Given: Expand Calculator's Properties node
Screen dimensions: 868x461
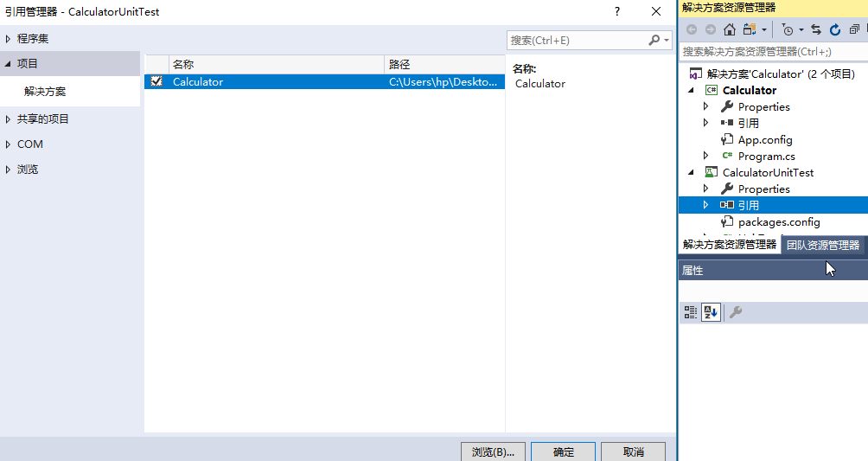Looking at the screenshot, I should (705, 106).
